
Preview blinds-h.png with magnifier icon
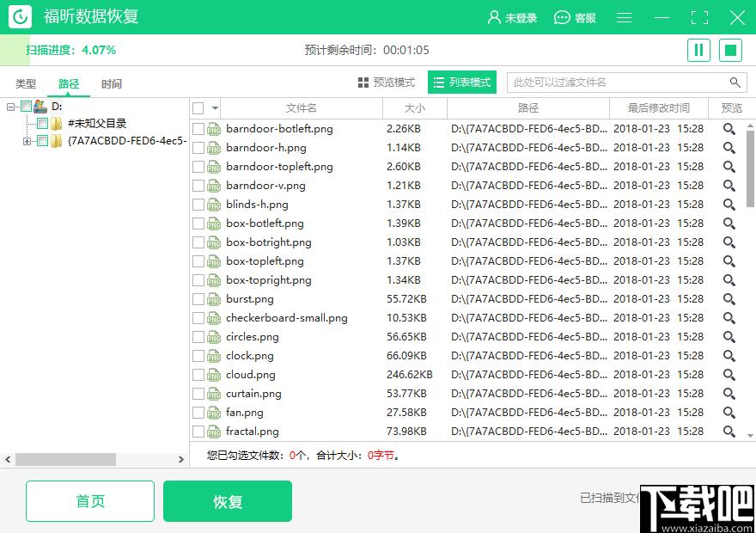click(729, 205)
